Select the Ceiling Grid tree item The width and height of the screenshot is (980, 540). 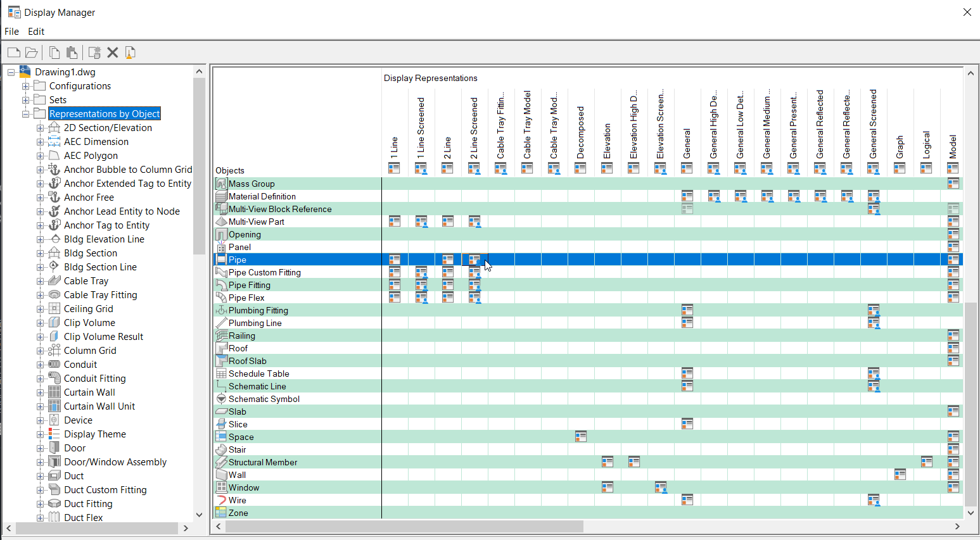coord(89,309)
